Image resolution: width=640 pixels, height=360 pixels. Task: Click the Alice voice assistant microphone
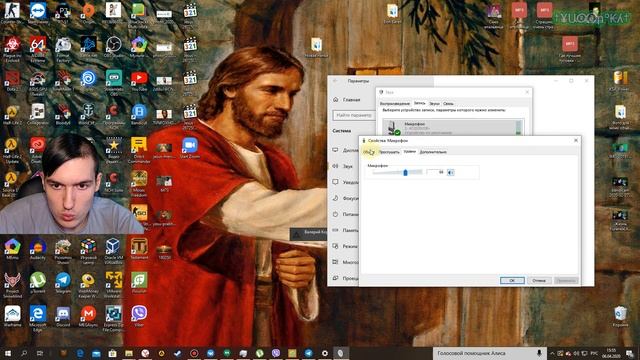[x=539, y=353]
